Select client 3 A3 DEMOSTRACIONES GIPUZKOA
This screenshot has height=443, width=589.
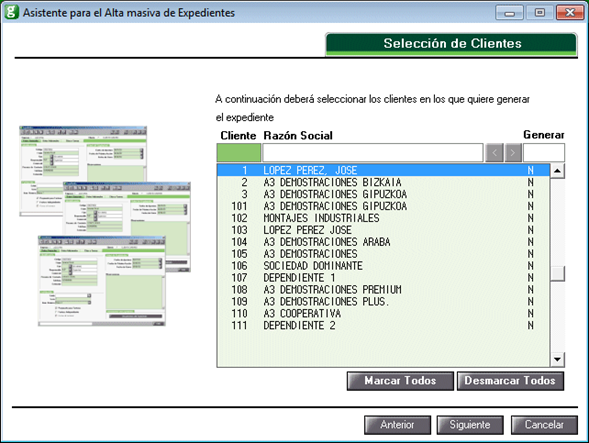[383, 194]
